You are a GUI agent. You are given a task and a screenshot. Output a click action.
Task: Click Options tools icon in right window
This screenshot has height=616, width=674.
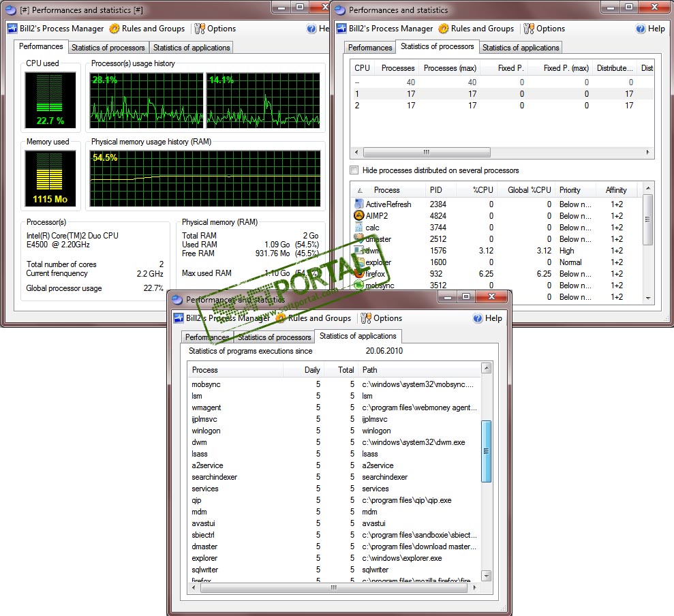[x=529, y=29]
